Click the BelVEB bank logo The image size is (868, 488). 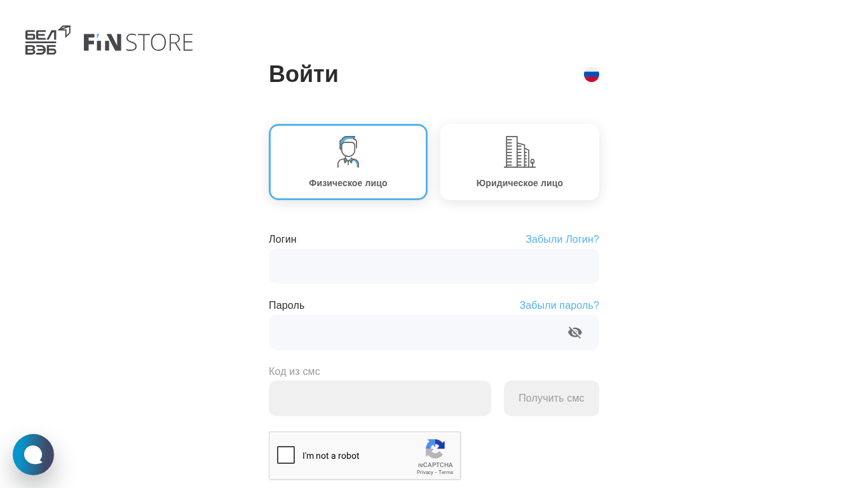(x=48, y=40)
